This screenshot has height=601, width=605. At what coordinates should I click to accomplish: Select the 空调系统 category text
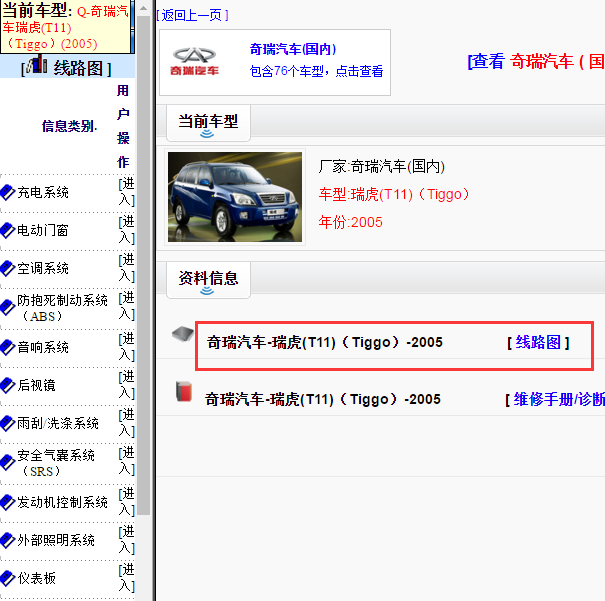43,268
